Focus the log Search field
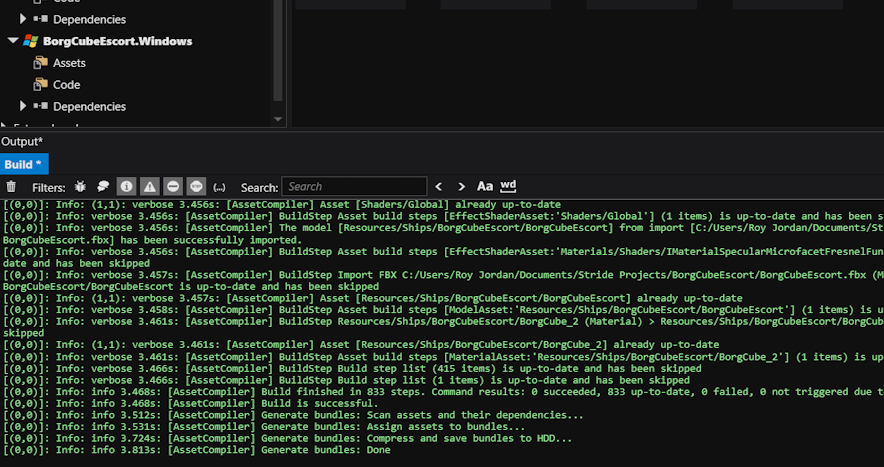Screen dimensions: 884x467 click(354, 187)
